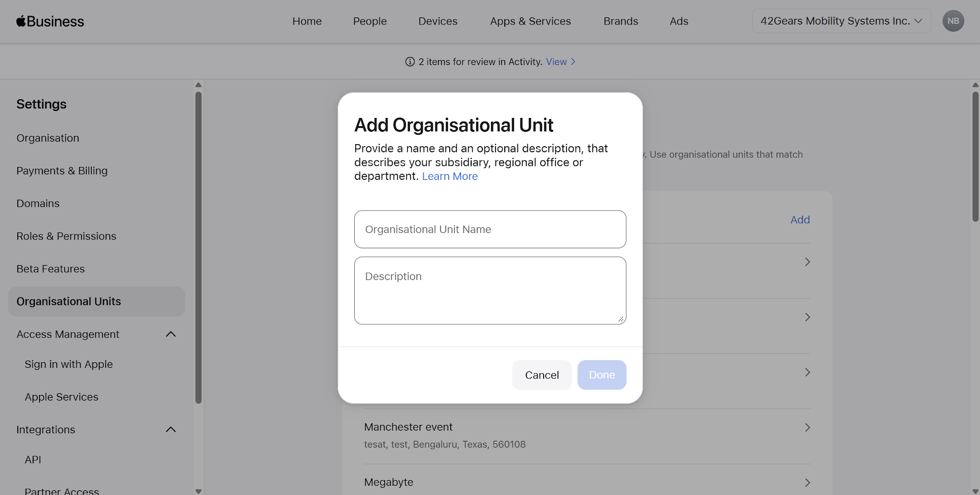This screenshot has width=980, height=495.
Task: Cancel the Add Organisational Unit dialog
Action: tap(542, 375)
